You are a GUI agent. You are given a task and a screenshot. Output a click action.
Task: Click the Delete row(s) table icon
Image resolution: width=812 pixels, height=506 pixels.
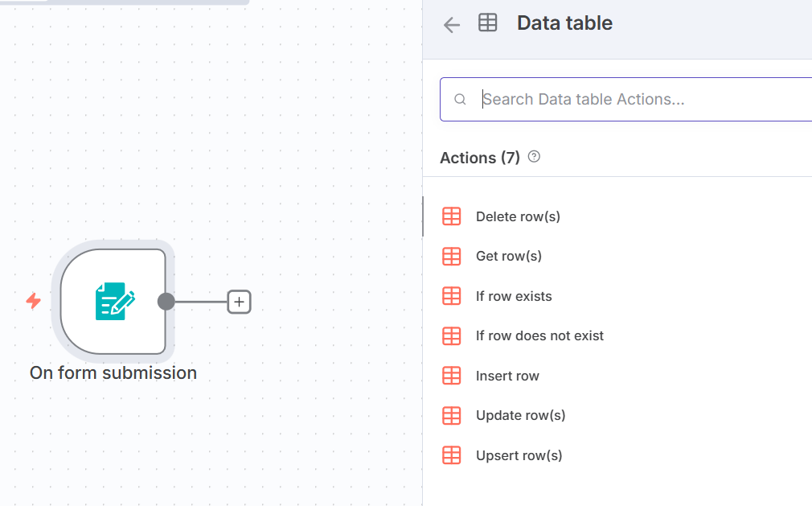[x=452, y=216]
